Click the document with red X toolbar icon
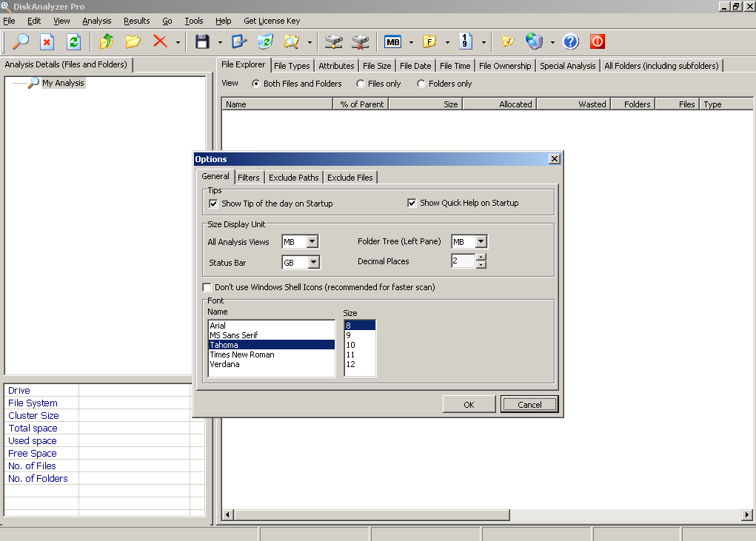The image size is (756, 541). pyautogui.click(x=47, y=42)
